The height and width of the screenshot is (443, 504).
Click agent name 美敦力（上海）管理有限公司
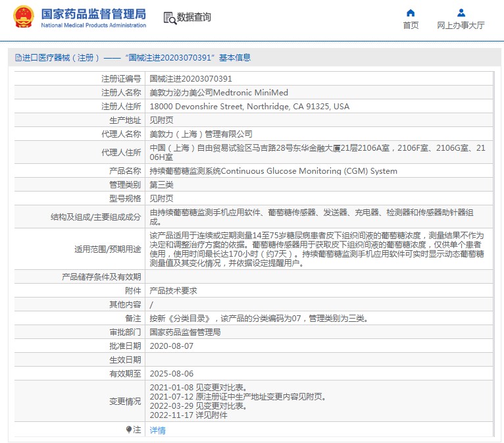tap(201, 134)
